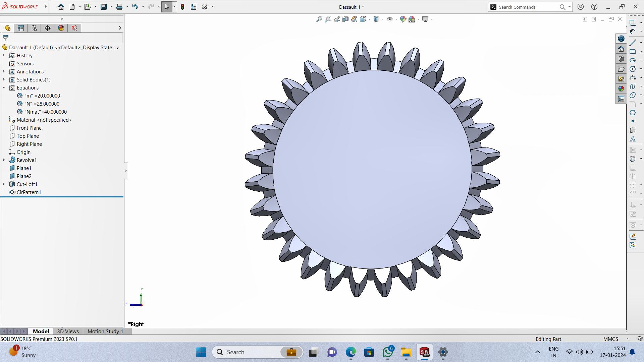644x362 pixels.
Task: Open the View Settings dropdown arrow
Action: 432,19
